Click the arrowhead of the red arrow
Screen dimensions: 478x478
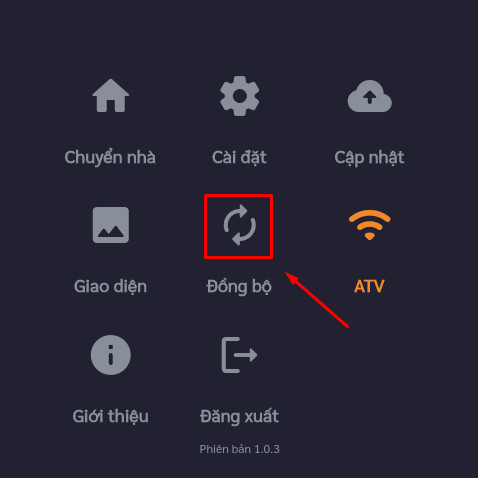(x=292, y=278)
